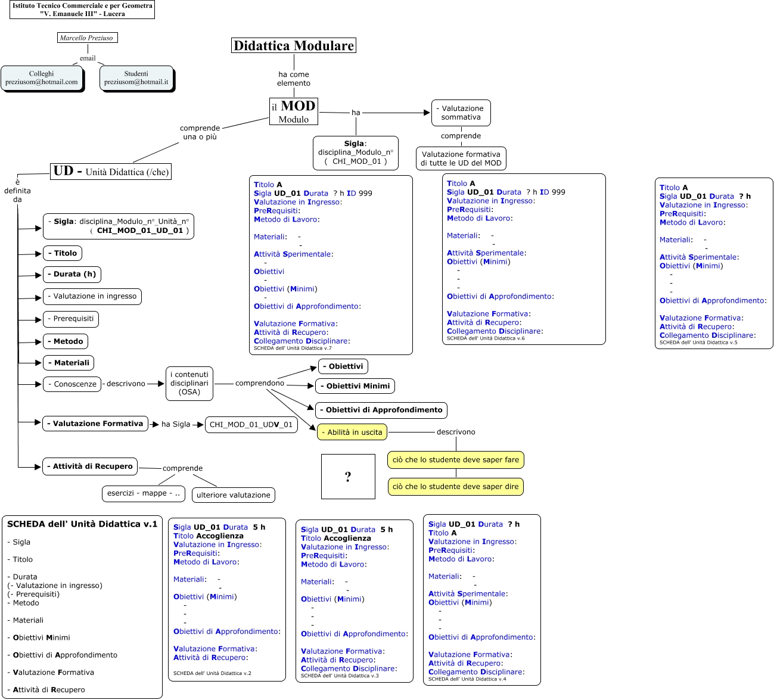Click the Istituto Tecnico Commerciale header box
Viewport: 774px width, 700px height.
pyautogui.click(x=82, y=10)
